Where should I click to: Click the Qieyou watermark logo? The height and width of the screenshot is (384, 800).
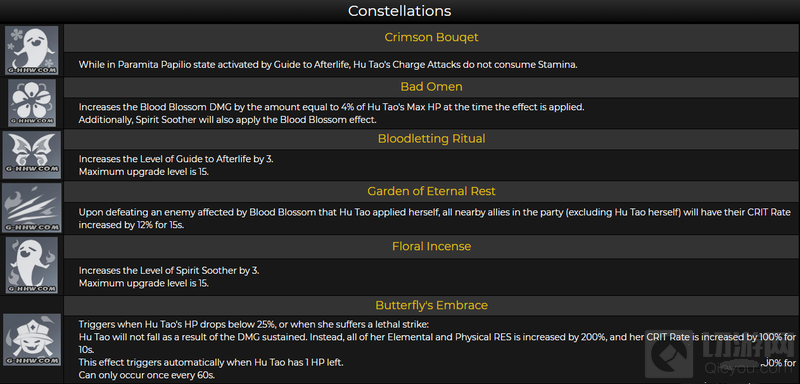pos(719,354)
